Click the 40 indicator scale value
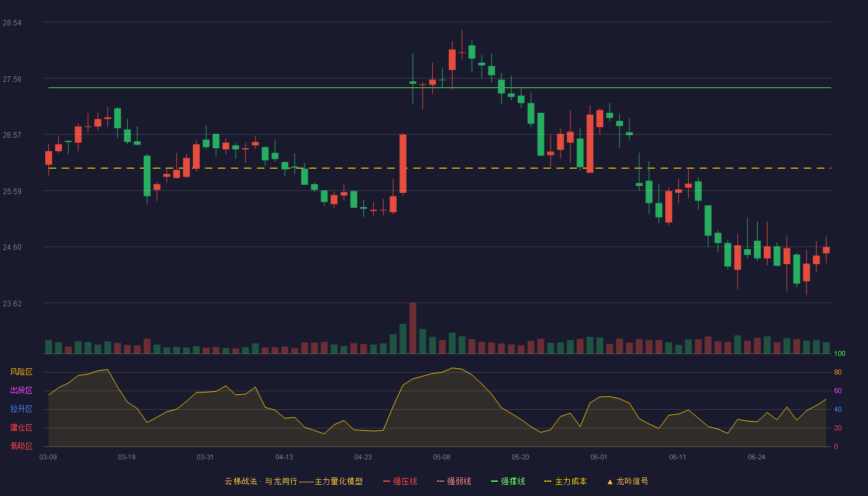The image size is (868, 496). click(x=838, y=409)
